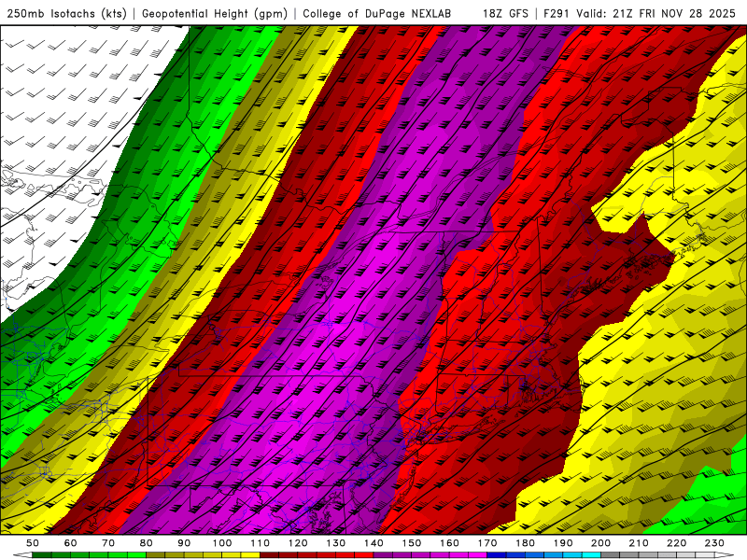Screen dimensions: 747x560
Task: Click the colorbar label '110'
Action: (260, 543)
